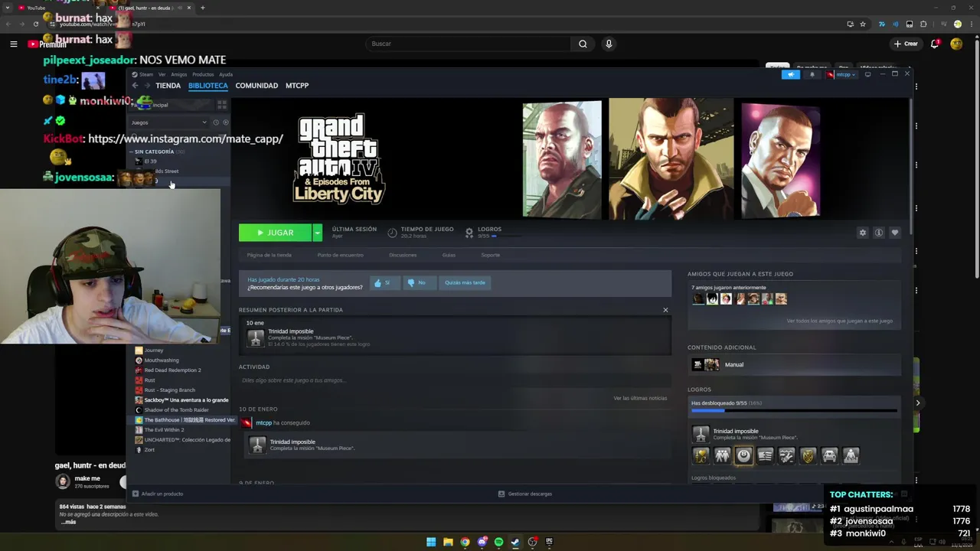Open Gestionar descargas

(525, 494)
